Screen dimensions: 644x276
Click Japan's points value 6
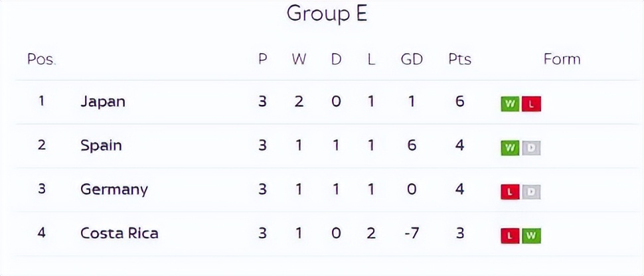click(459, 102)
